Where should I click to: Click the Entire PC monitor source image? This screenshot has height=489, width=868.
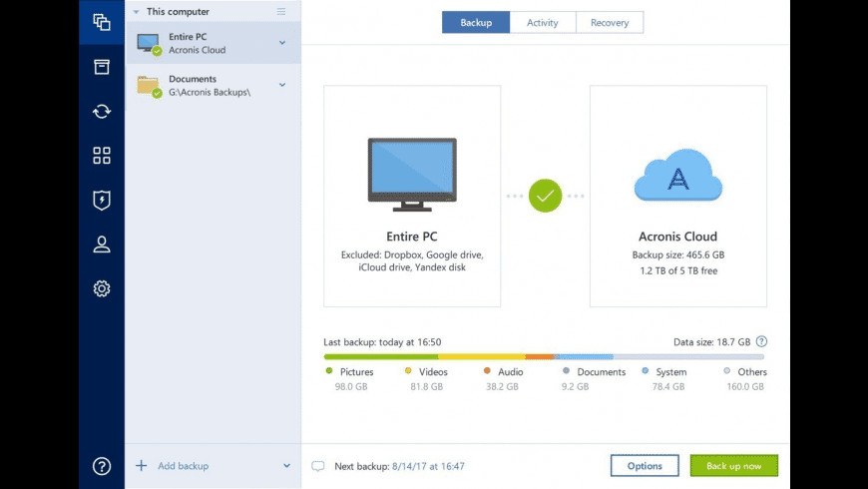412,175
